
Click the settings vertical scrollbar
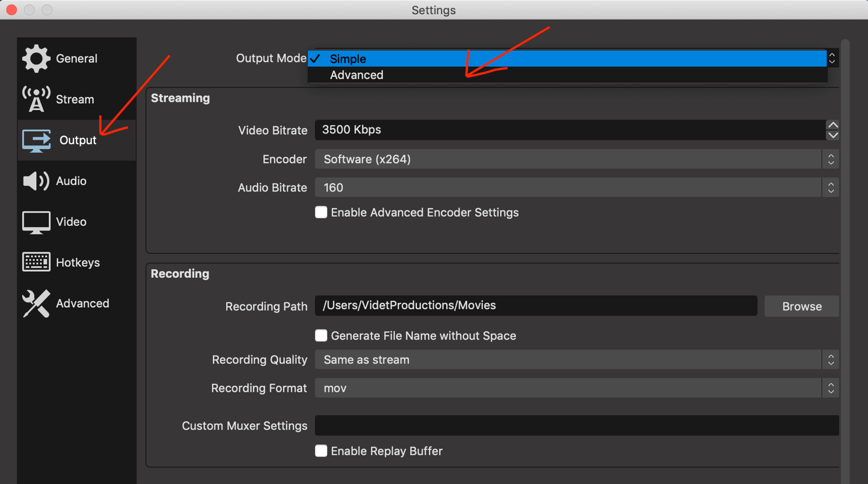coord(845,260)
